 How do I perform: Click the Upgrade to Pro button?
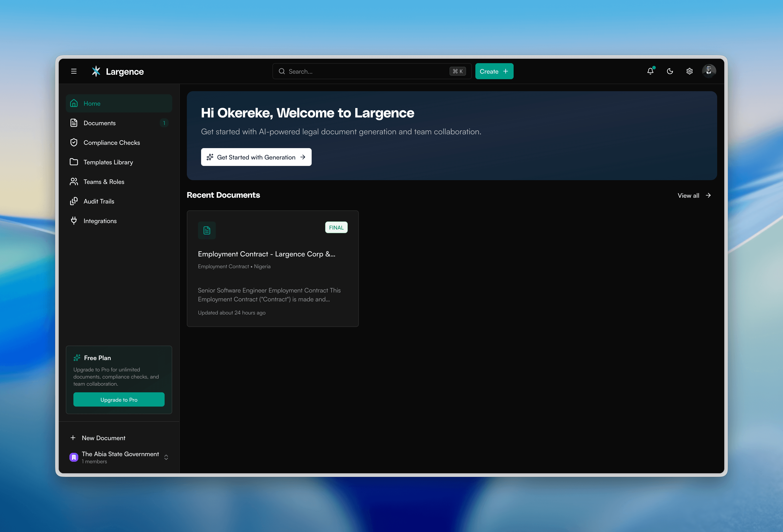119,400
